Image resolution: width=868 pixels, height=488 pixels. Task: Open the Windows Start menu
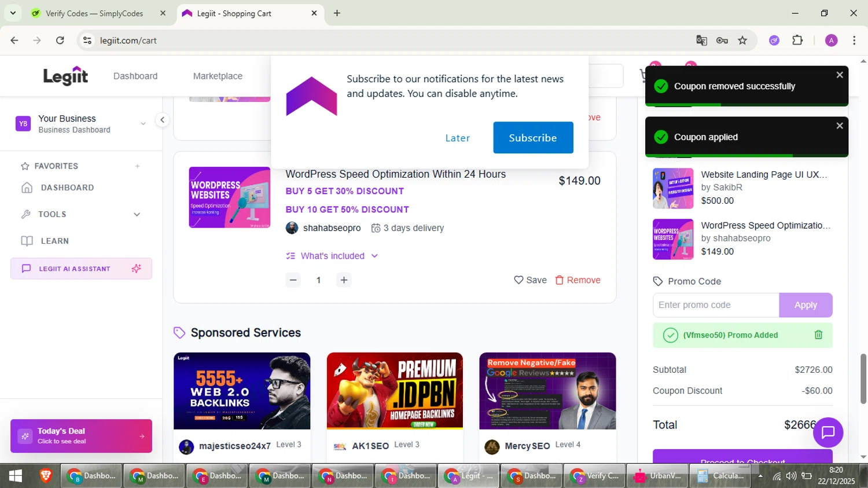(x=16, y=476)
